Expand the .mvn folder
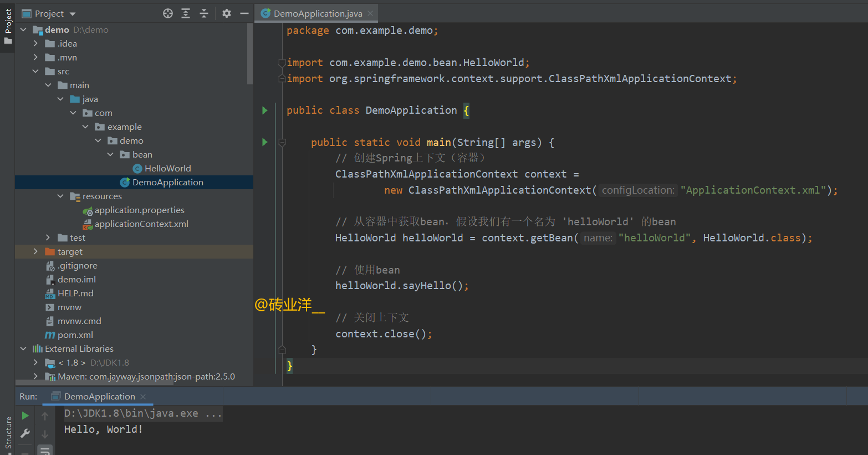 click(x=35, y=57)
